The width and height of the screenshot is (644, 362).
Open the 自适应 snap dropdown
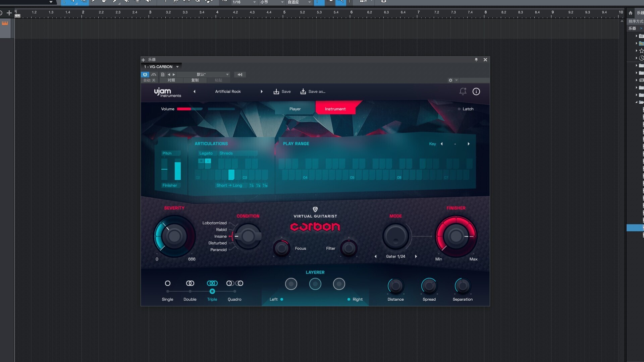coord(299,2)
